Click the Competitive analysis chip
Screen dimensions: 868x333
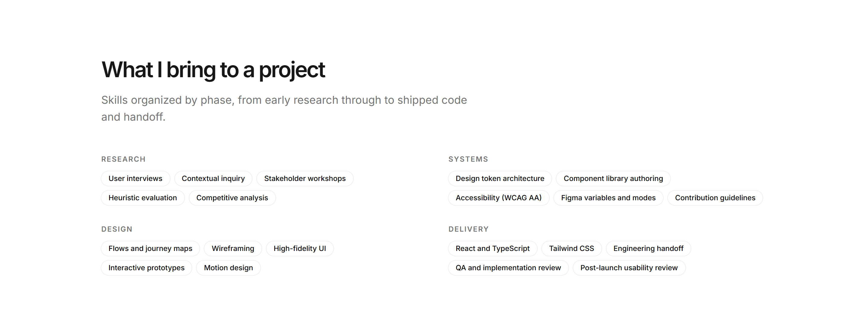click(x=232, y=198)
